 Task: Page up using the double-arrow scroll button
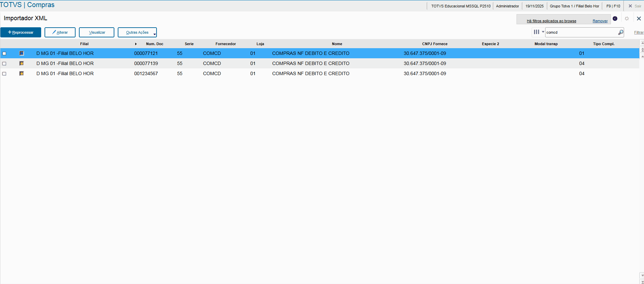642,50
